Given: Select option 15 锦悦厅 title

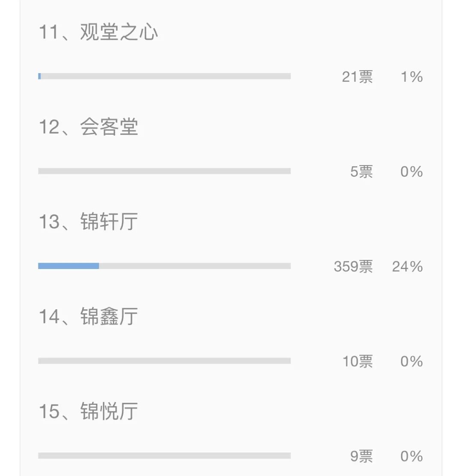Looking at the screenshot, I should 88,411.
